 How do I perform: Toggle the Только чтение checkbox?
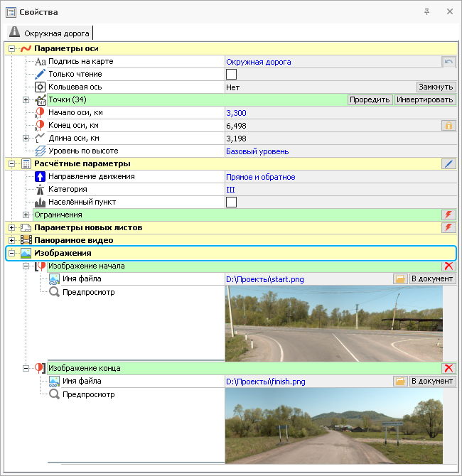click(x=231, y=75)
